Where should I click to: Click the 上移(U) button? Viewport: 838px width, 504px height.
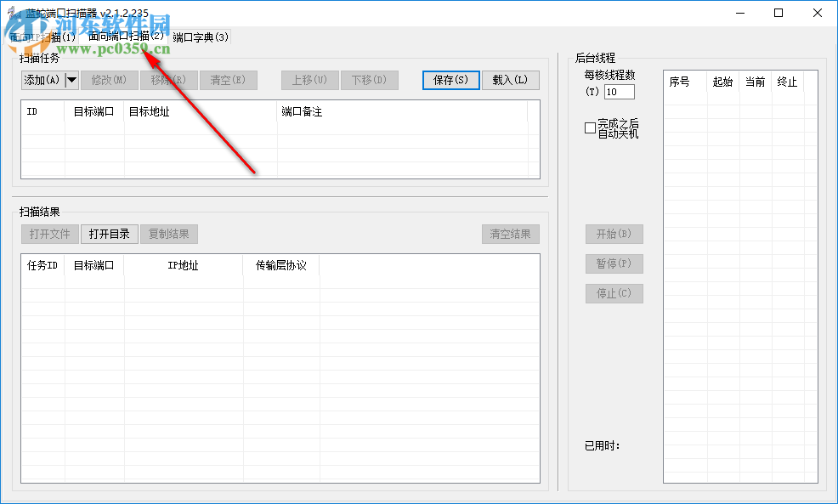(x=310, y=80)
